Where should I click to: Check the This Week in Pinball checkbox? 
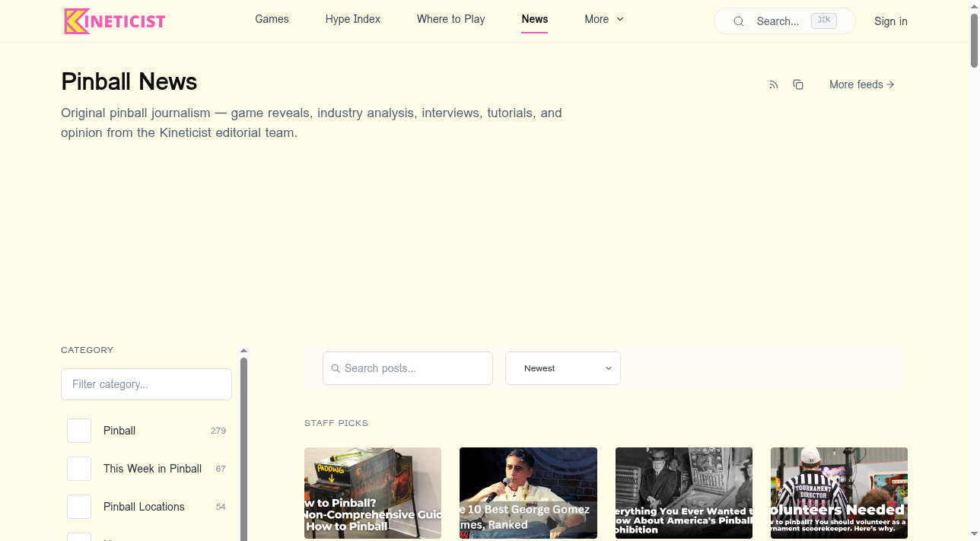pyautogui.click(x=79, y=469)
